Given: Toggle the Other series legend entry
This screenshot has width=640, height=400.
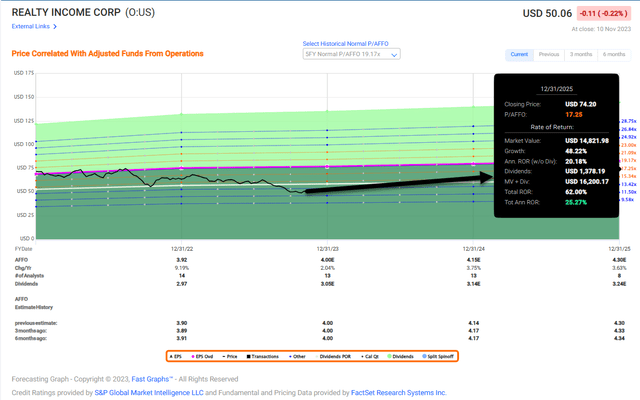Looking at the screenshot, I should [297, 356].
